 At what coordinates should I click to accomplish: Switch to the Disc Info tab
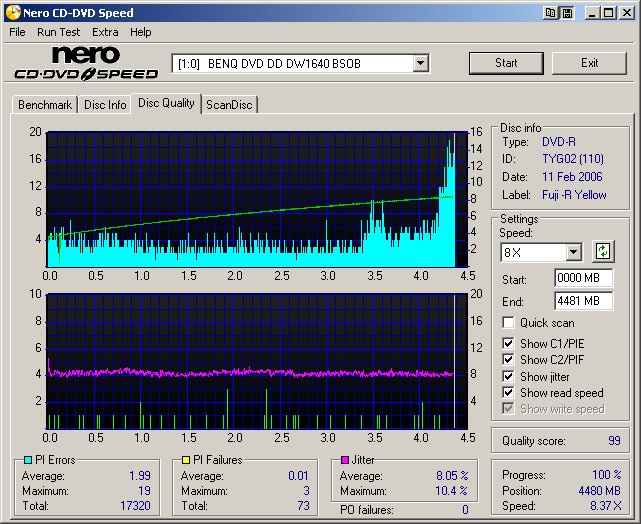click(105, 105)
